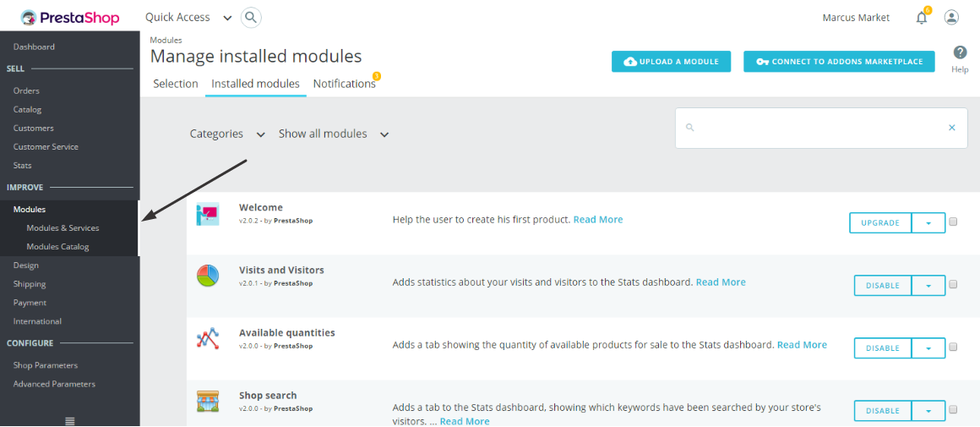Click the Visits and Visitors pie chart icon
This screenshot has height=427, width=980.
207,276
